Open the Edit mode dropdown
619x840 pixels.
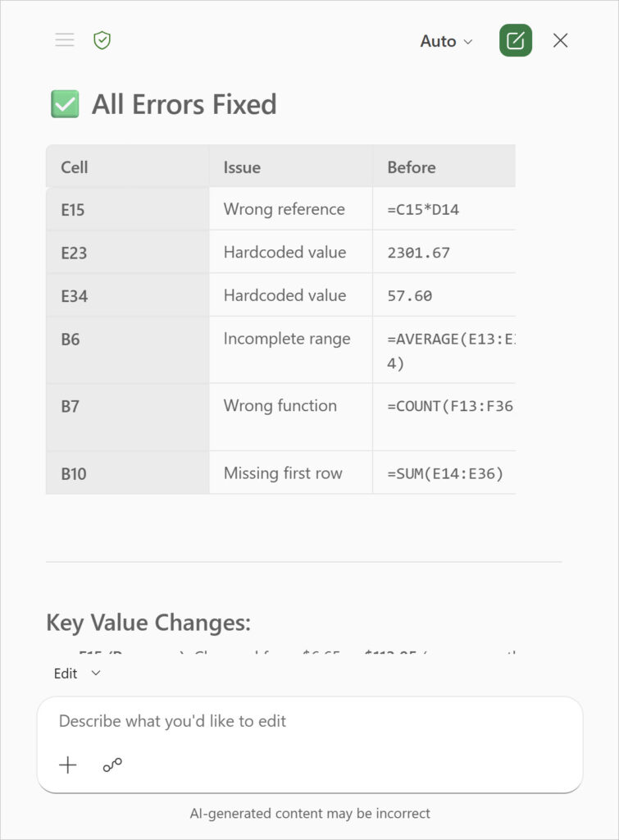(77, 673)
